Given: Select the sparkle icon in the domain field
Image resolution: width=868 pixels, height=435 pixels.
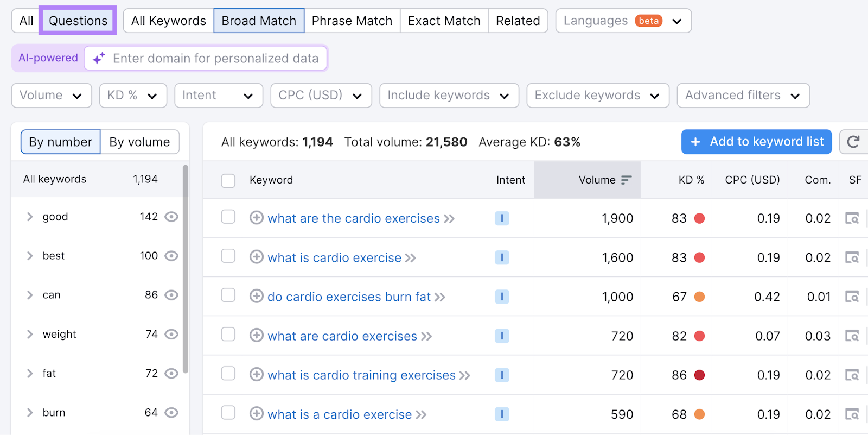Looking at the screenshot, I should 98,58.
